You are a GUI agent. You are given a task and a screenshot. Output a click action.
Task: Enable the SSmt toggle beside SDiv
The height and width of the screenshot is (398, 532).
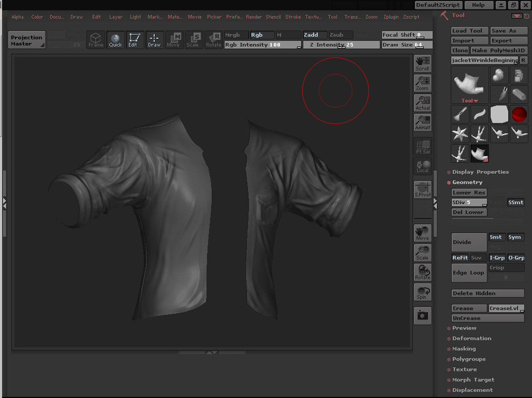click(515, 202)
